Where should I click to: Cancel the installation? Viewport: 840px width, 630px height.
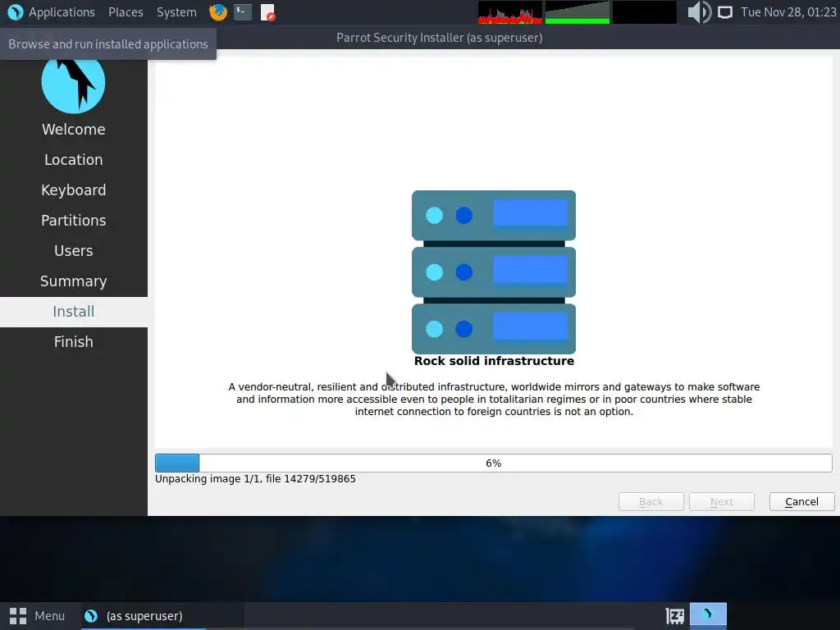801,502
